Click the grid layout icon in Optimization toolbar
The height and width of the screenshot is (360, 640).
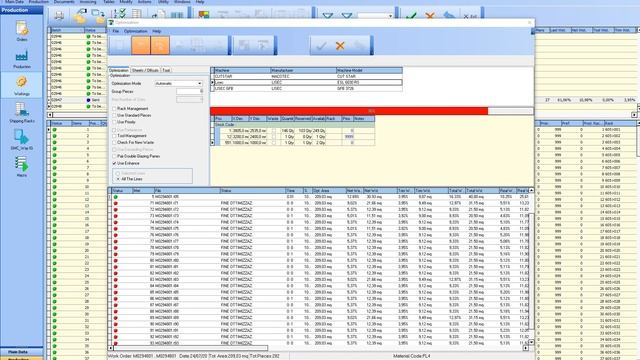pos(197,45)
